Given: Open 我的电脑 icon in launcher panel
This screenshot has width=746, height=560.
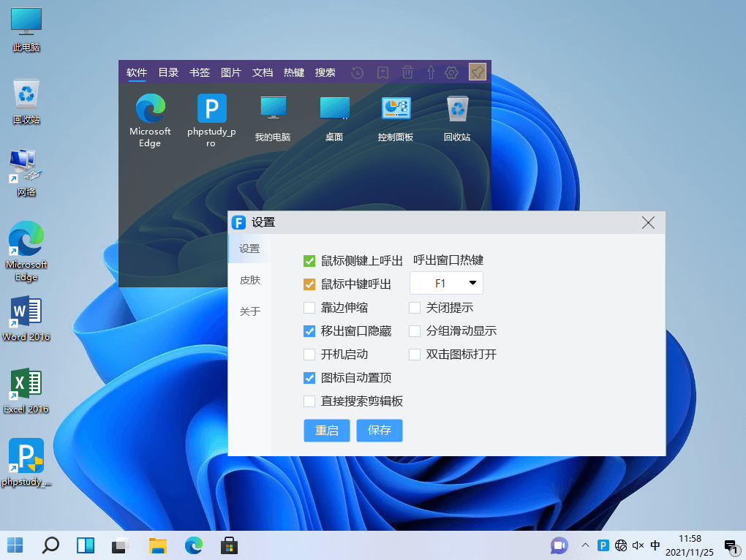Looking at the screenshot, I should coord(273,119).
